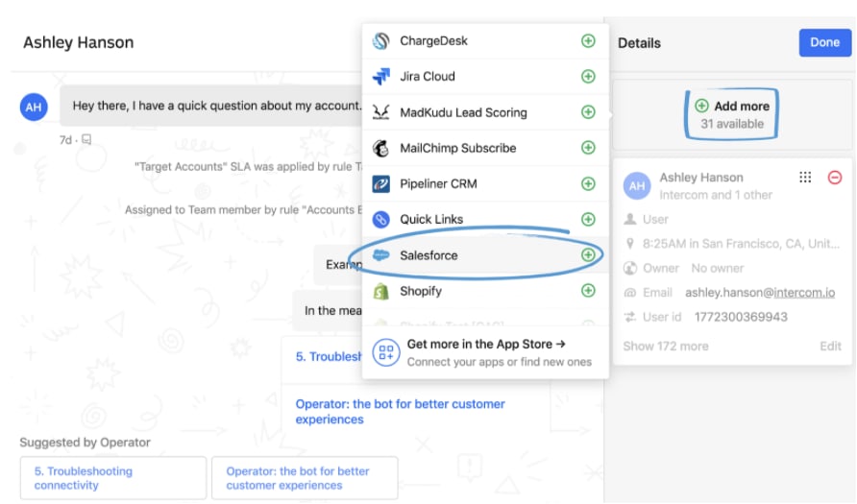Click the Quick Links chain icon

tap(381, 220)
